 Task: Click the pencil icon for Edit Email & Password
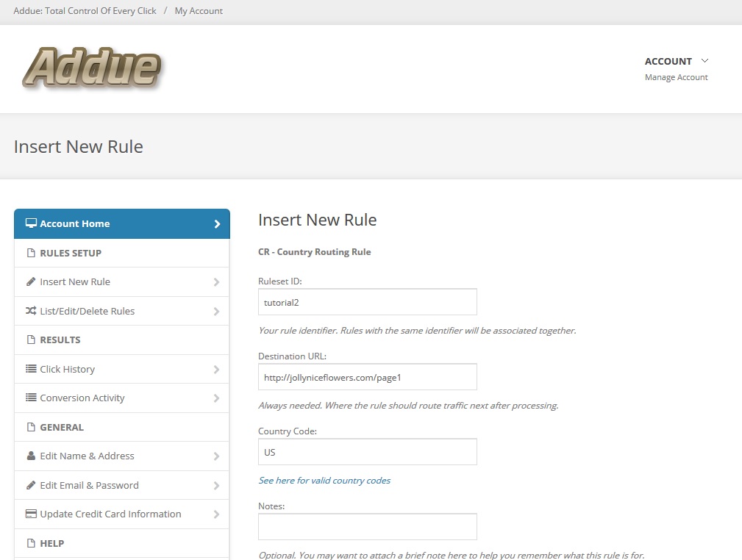(x=29, y=485)
